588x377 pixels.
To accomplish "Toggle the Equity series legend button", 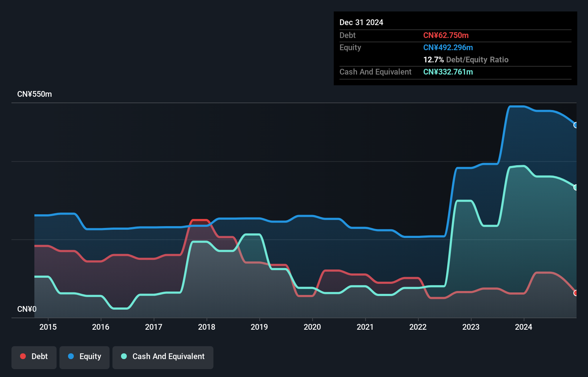I will (x=85, y=357).
